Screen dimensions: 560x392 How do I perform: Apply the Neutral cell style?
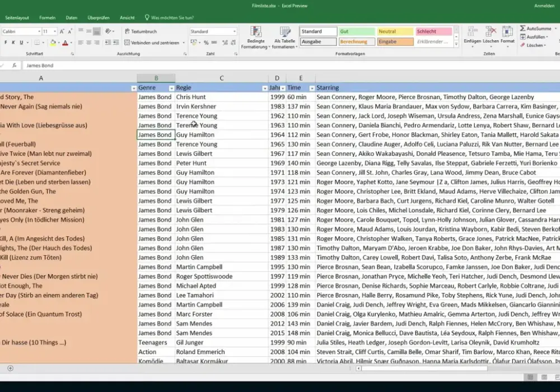[x=395, y=31]
